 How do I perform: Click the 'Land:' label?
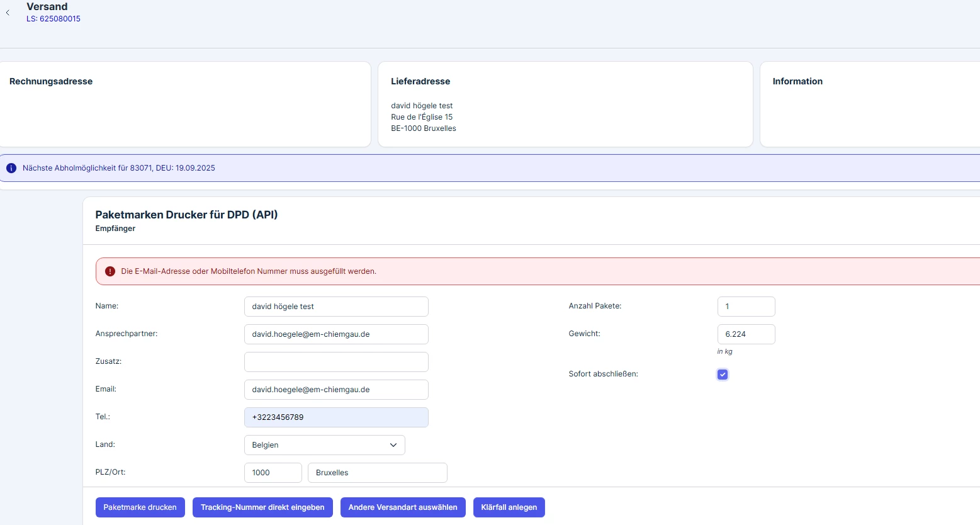(x=105, y=444)
